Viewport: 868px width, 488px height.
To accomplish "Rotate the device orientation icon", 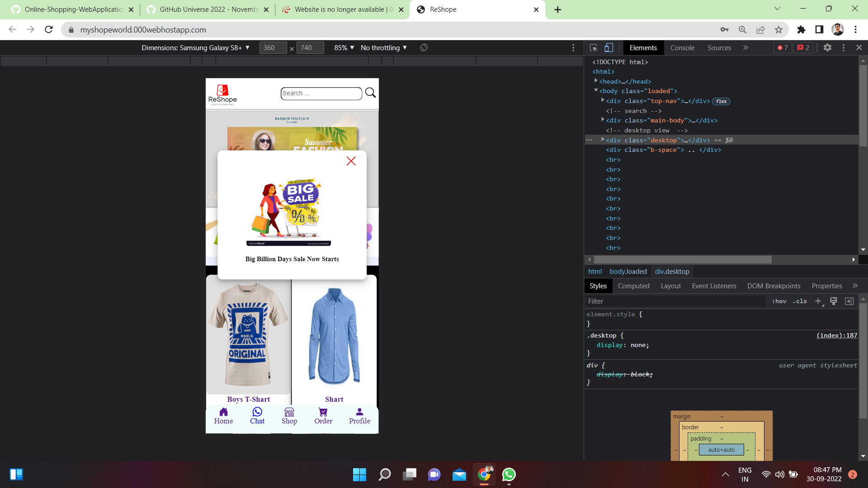I will point(424,47).
